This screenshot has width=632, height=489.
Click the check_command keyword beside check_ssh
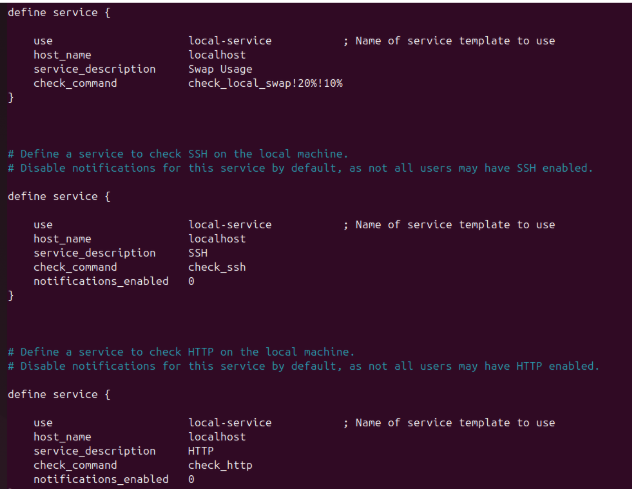(x=75, y=267)
